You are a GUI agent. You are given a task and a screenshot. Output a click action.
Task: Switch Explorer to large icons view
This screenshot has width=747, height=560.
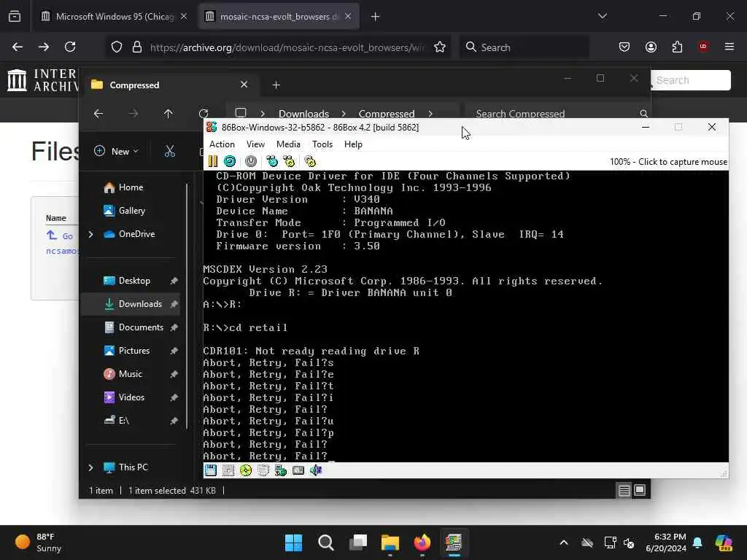(x=640, y=491)
